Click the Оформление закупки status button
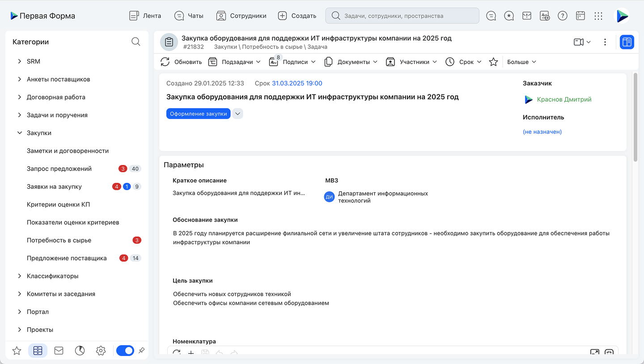 point(198,114)
